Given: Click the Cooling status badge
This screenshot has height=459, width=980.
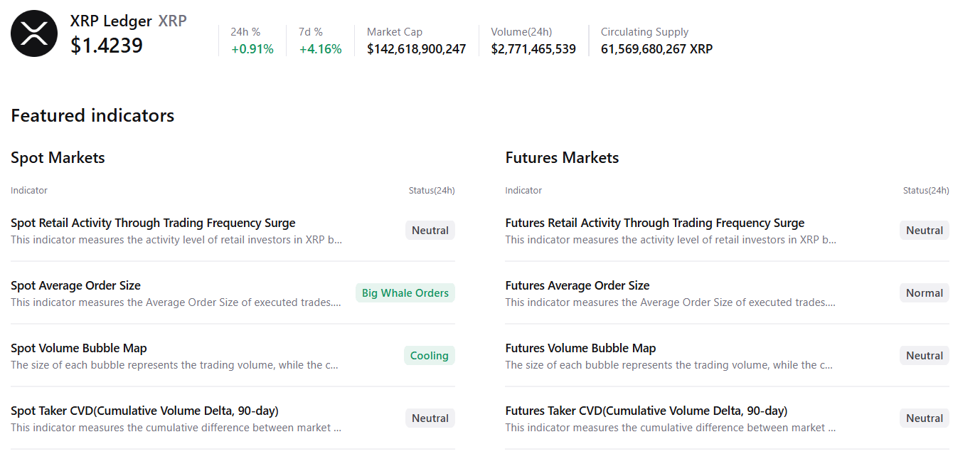Looking at the screenshot, I should tap(429, 356).
